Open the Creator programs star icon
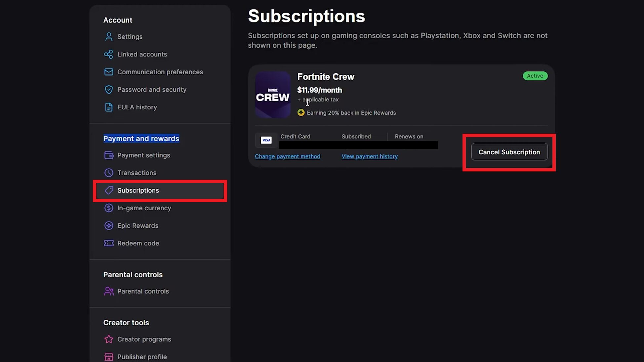644x362 pixels. (108, 339)
